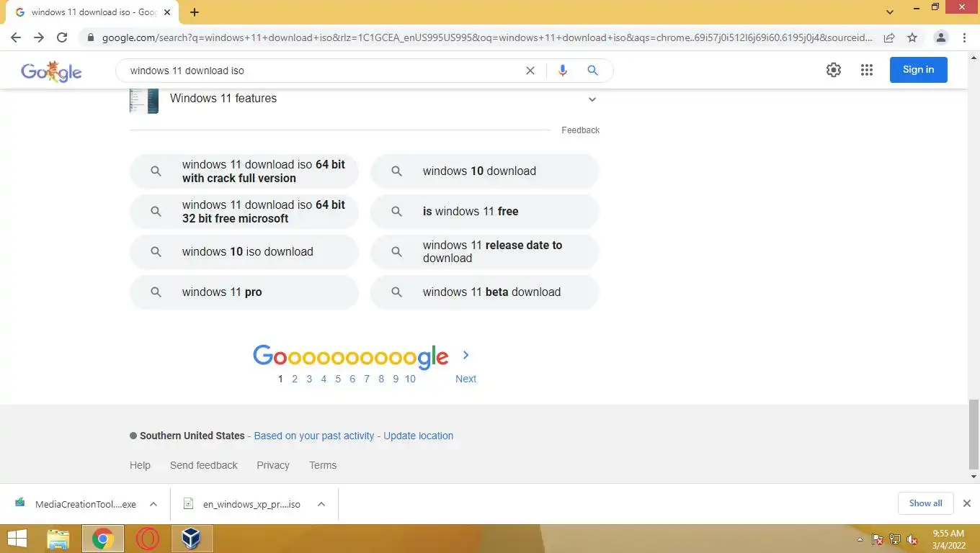This screenshot has width=980, height=553.
Task: Open the Help footer link
Action: (140, 465)
